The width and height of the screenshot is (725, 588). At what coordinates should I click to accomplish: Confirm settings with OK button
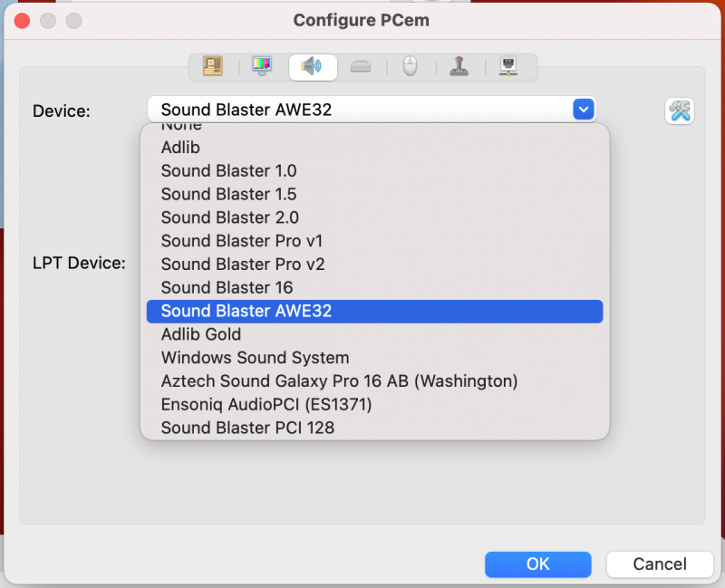point(537,564)
